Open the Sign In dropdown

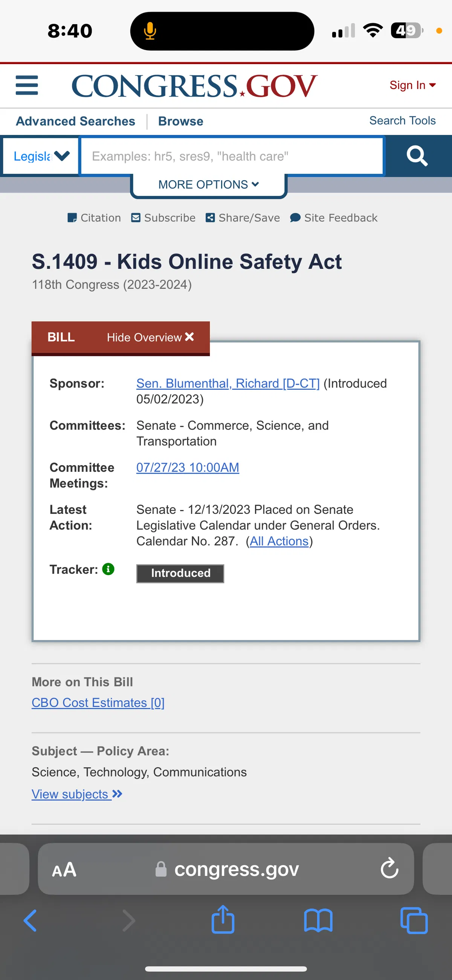coord(412,85)
